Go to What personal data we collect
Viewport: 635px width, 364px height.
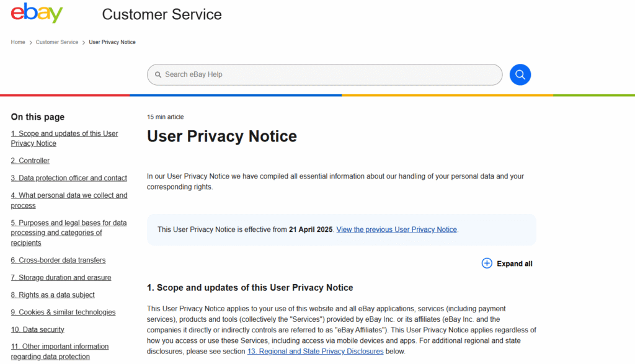tap(69, 195)
